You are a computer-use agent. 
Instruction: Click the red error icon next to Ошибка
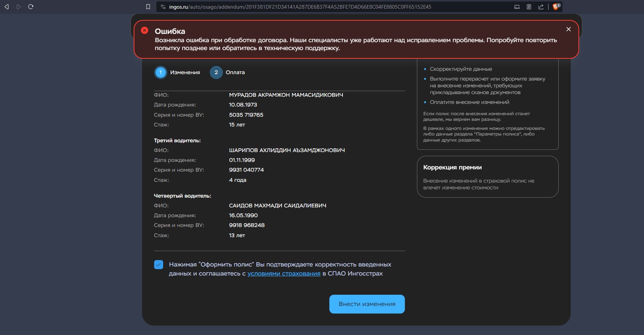click(144, 30)
